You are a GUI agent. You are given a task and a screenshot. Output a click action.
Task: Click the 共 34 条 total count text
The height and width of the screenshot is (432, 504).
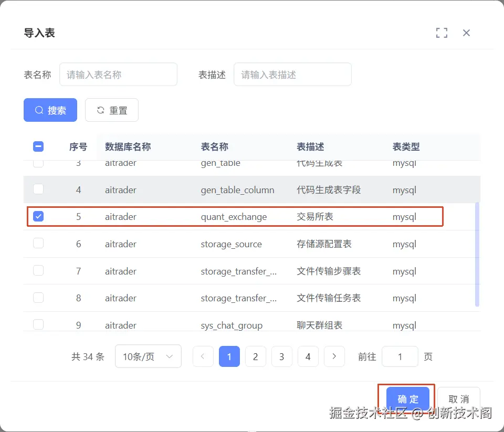click(88, 357)
